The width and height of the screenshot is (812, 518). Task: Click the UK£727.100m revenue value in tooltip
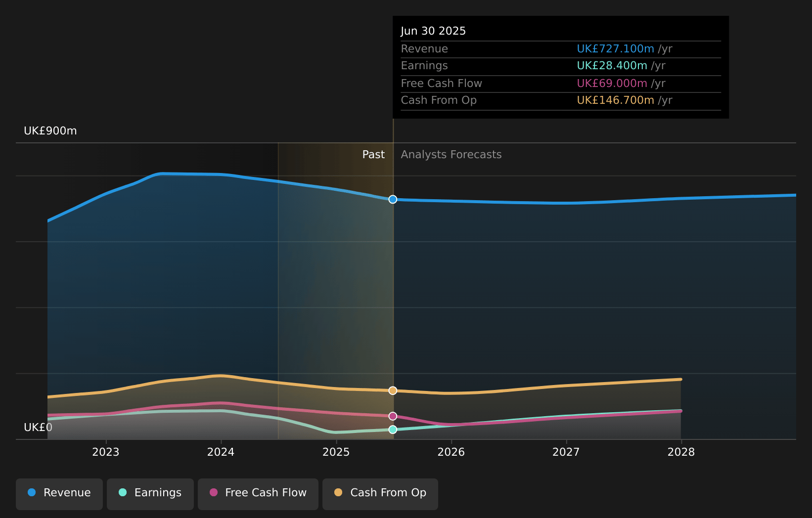(x=615, y=49)
